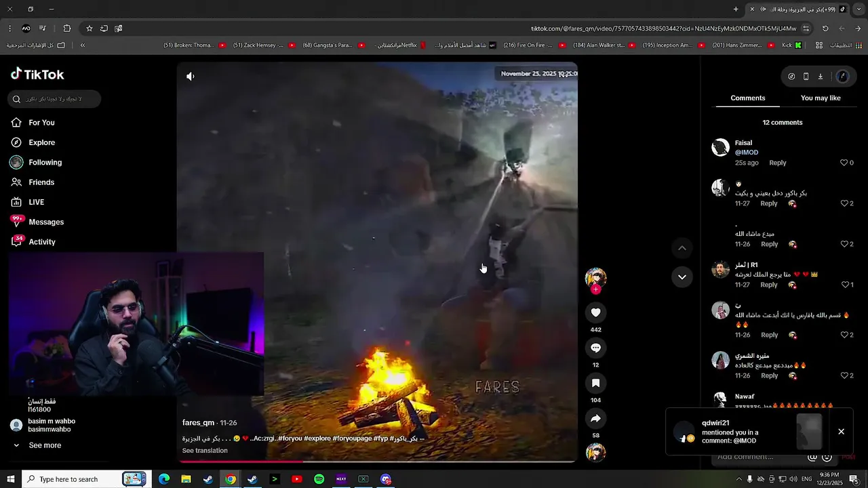Open the Friends page
The height and width of the screenshot is (488, 868).
(x=41, y=182)
